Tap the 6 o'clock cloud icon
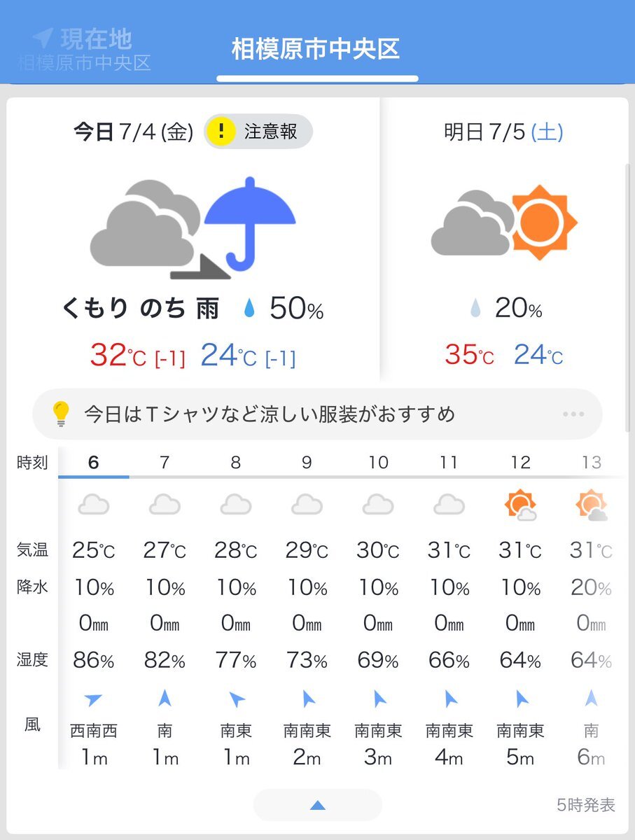 pos(94,505)
